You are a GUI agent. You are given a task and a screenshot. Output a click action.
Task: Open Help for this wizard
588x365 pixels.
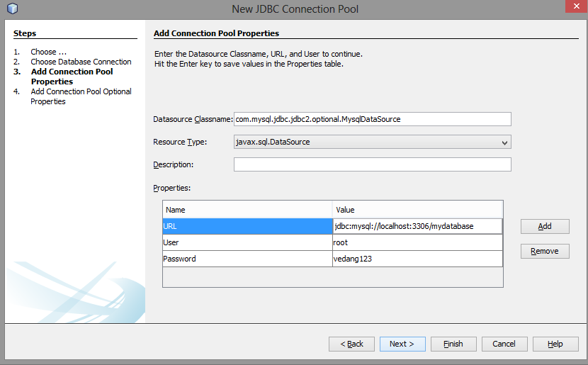555,344
